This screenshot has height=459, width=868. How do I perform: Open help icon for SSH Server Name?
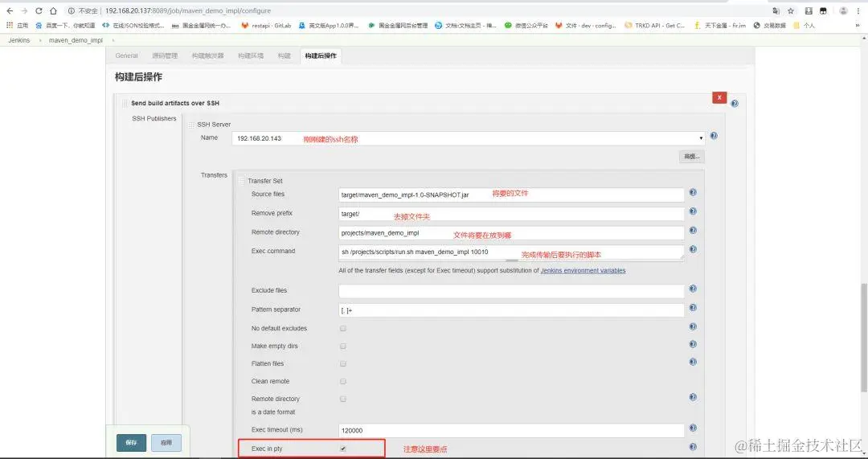pos(714,136)
